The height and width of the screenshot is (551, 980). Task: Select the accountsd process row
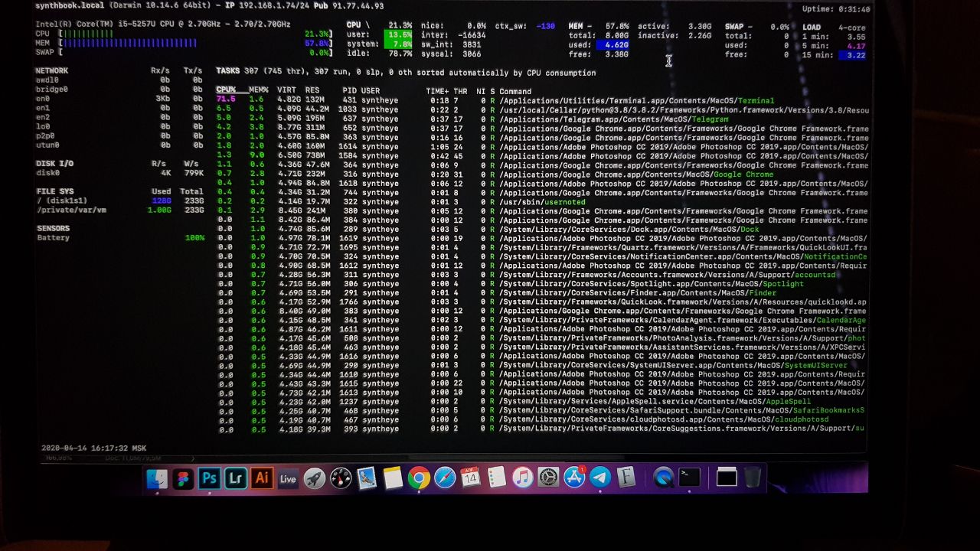click(x=542, y=275)
